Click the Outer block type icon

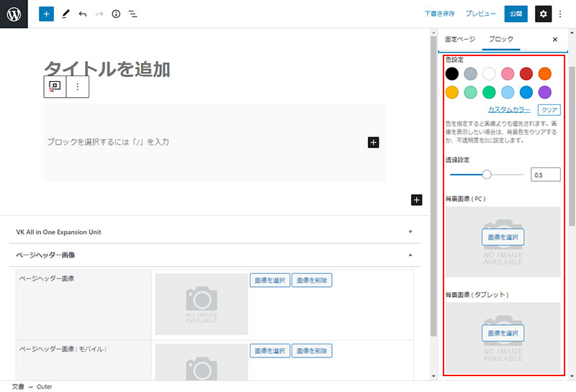coord(54,86)
